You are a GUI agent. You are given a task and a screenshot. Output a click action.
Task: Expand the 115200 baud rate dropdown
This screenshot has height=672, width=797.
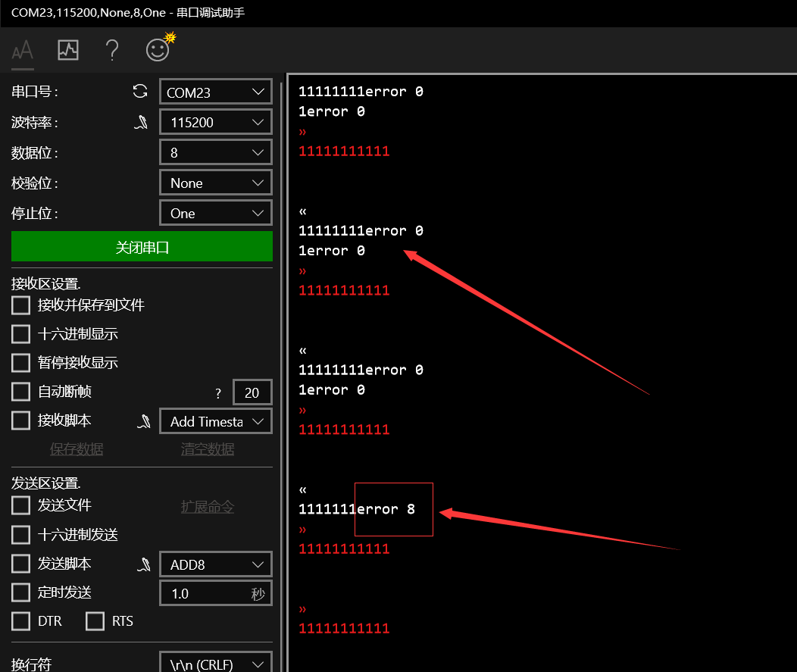215,123
